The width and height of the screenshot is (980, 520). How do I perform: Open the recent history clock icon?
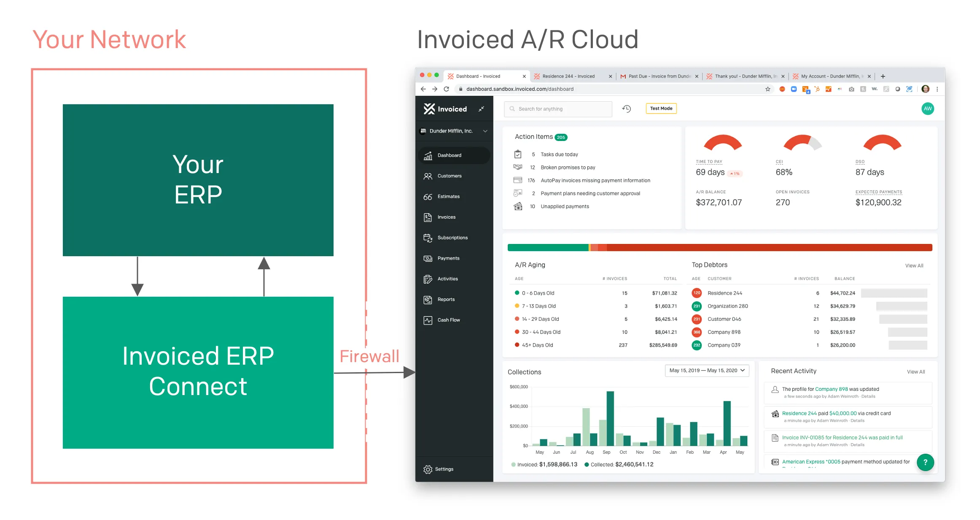(627, 109)
